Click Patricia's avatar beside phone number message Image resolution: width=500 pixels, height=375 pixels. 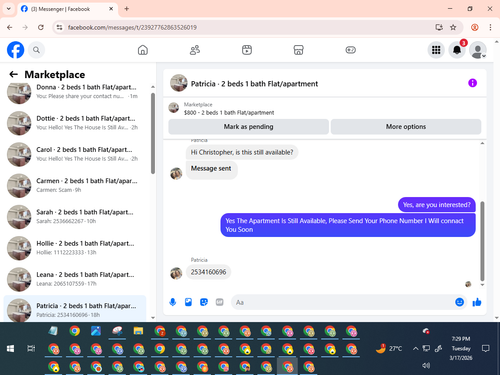coord(176,273)
